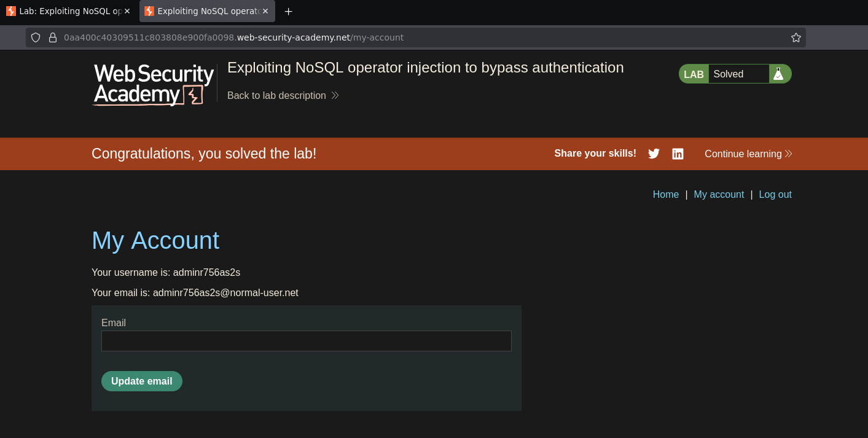Bookmark this page with the star icon
Screen dimensions: 868x438
tap(796, 37)
